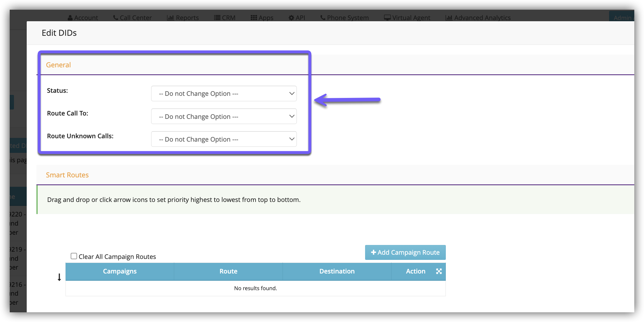Click the Admin button in top bar
This screenshot has height=322, width=644.
[622, 18]
